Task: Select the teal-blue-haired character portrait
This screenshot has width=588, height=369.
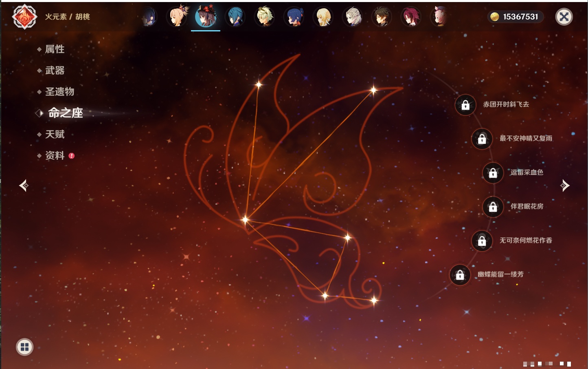Action: point(236,17)
